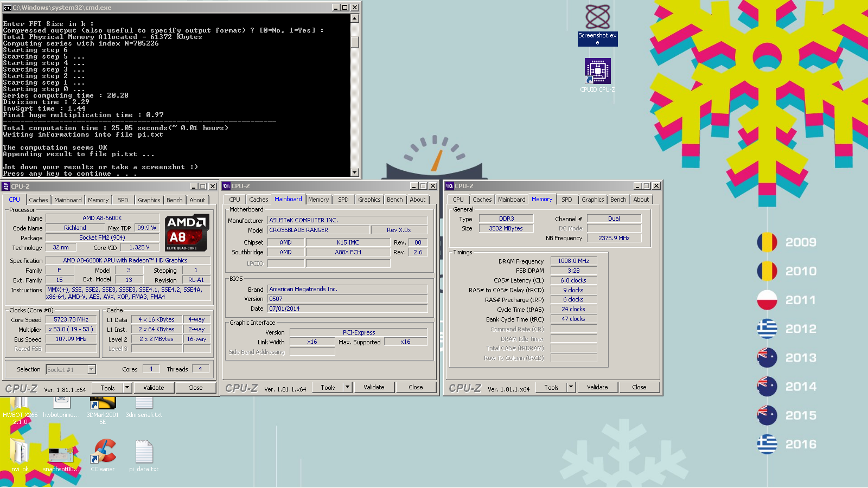Click the BIOS date value 07/01/2014
This screenshot has height=488, width=868.
(347, 309)
